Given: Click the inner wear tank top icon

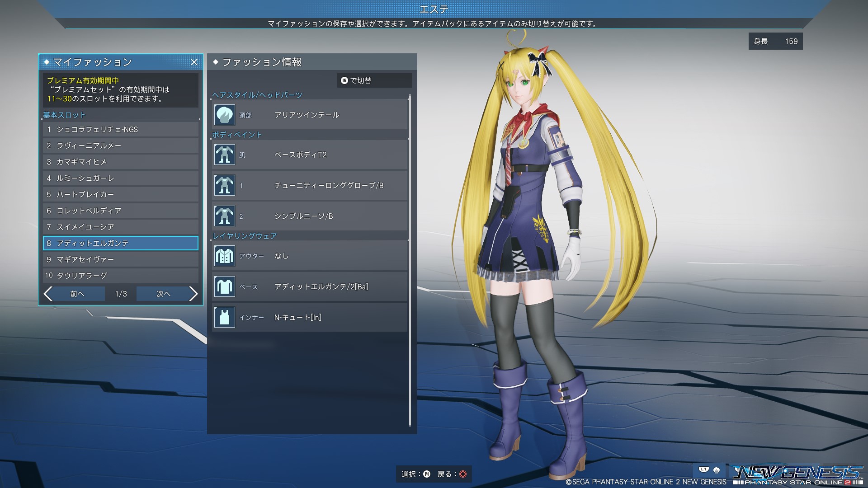Looking at the screenshot, I should pyautogui.click(x=224, y=317).
